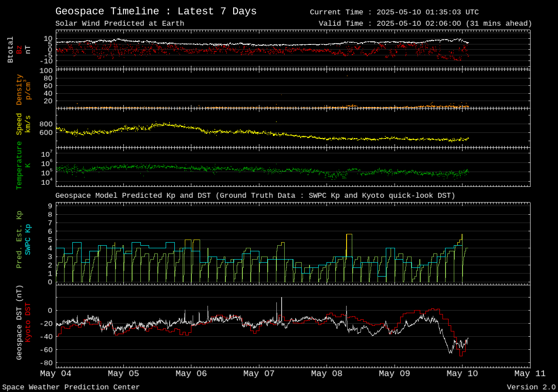Click the km/s unit label
558x392 pixels.
pyautogui.click(x=28, y=124)
